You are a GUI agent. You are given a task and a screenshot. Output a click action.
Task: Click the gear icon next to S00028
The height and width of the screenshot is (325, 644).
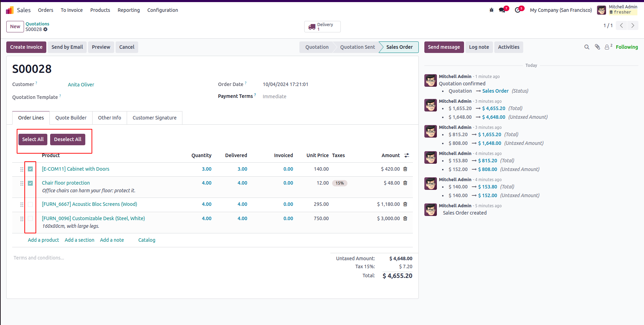45,29
